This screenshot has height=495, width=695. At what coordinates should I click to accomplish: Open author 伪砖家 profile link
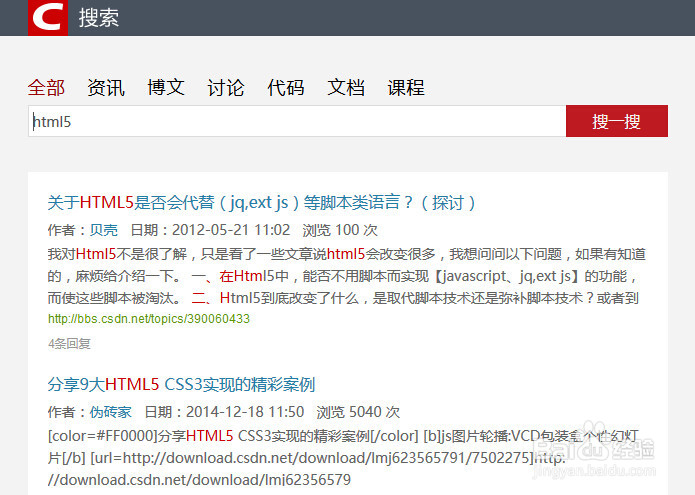click(x=111, y=412)
